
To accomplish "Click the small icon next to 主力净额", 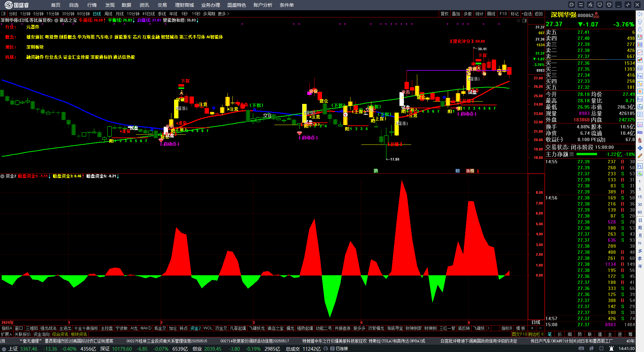I will [x=572, y=154].
